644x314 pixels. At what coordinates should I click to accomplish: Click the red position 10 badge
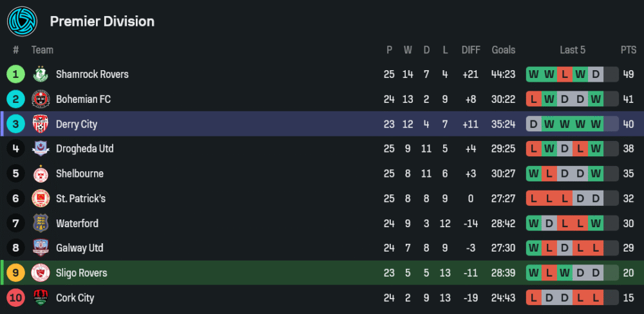coord(15,298)
